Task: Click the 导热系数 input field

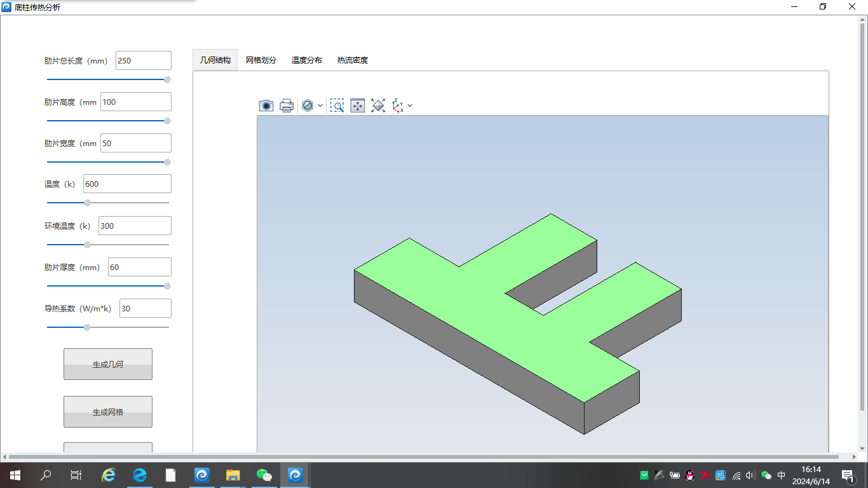Action: [145, 308]
